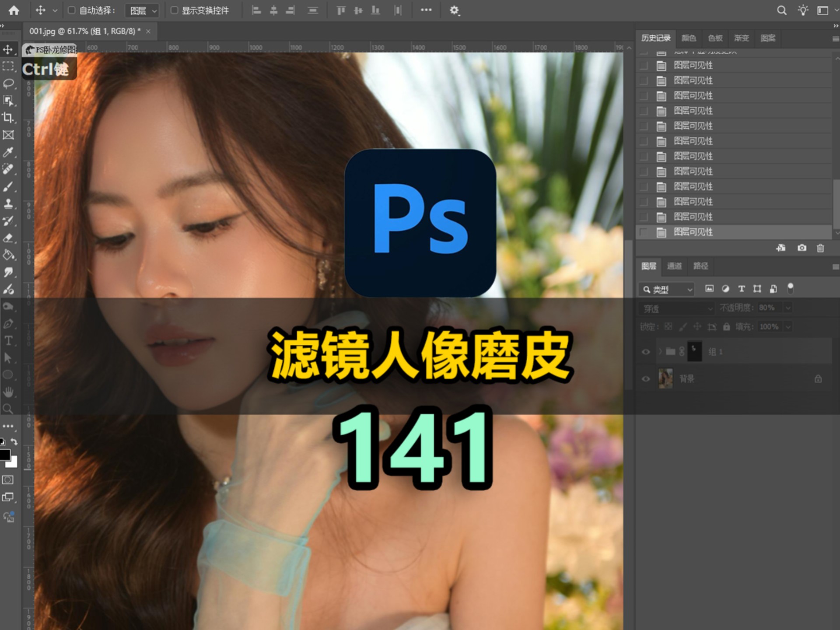This screenshot has width=840, height=630.
Task: Open more align options ellipsis
Action: (x=426, y=10)
